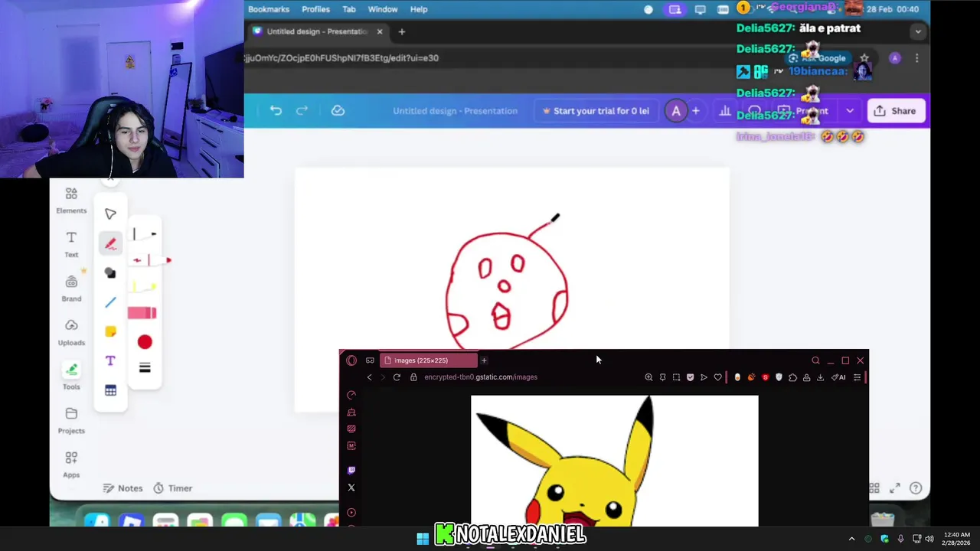980x551 pixels.
Task: Click the Pikachu image in Opera
Action: coord(615,461)
